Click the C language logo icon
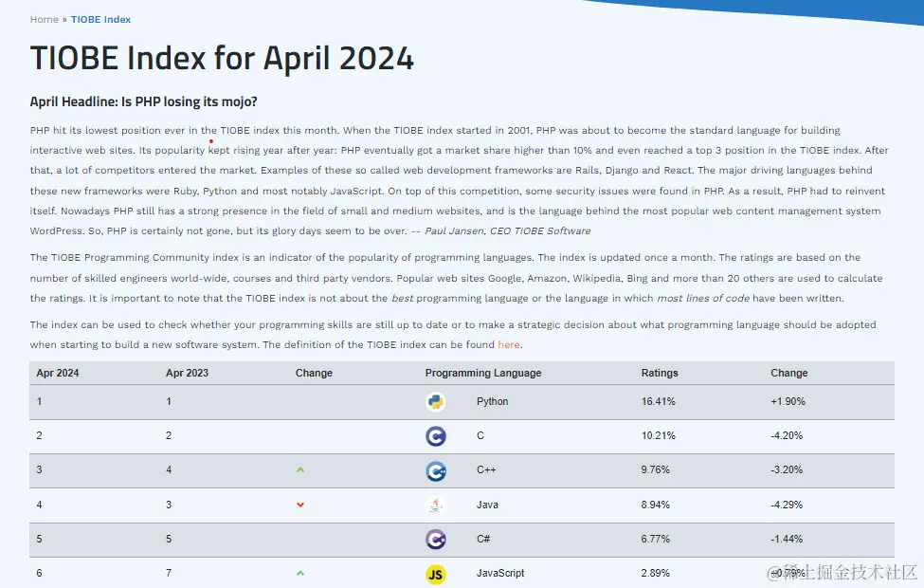Viewport: 924px width, 588px height. 436,436
